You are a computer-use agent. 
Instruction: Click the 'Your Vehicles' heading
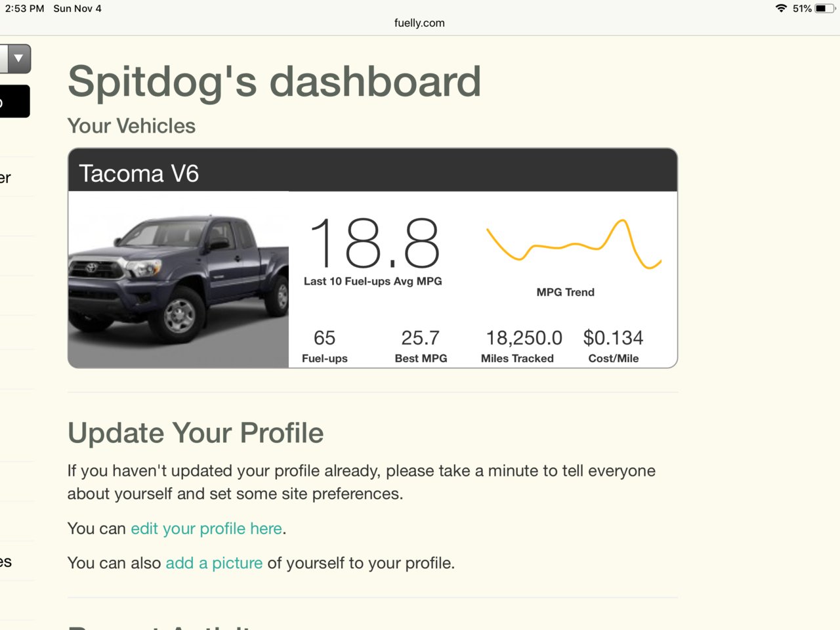131,126
